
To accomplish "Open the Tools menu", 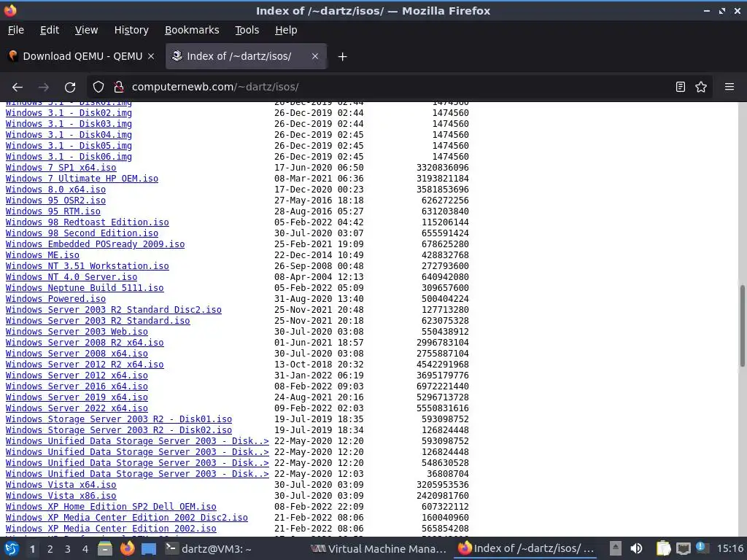I will [247, 30].
